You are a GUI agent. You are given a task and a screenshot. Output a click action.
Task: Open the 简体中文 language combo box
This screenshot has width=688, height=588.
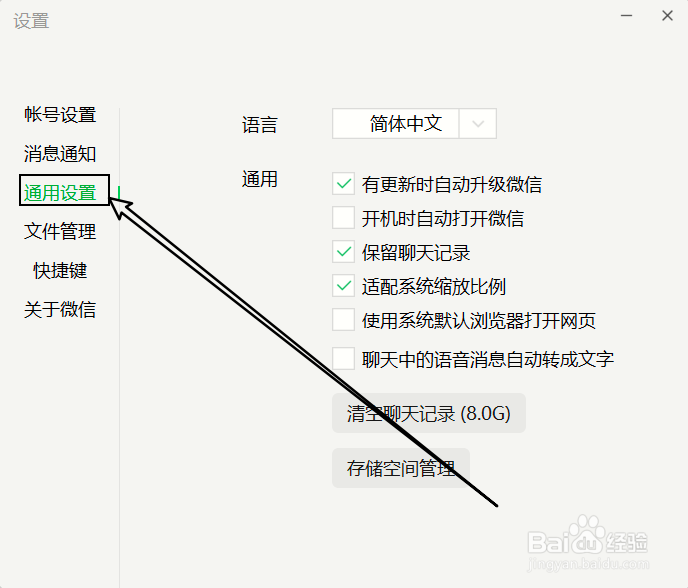click(x=414, y=124)
